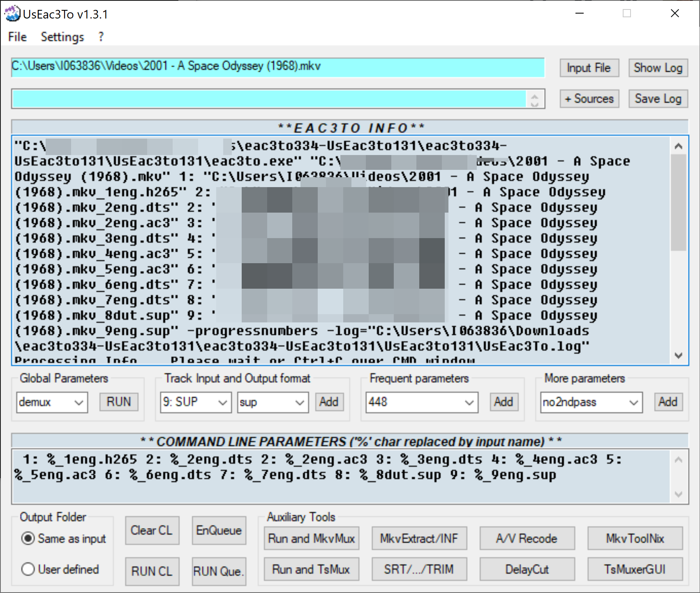Open the 448 Frequent parameters dropdown
The width and height of the screenshot is (700, 593).
tap(422, 402)
